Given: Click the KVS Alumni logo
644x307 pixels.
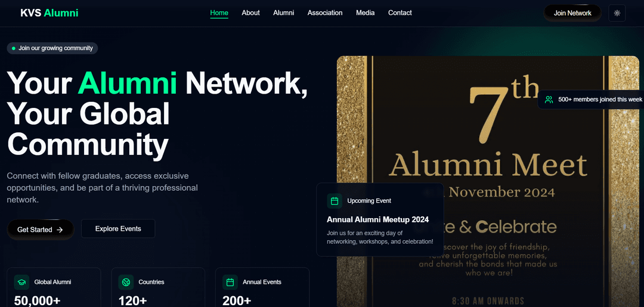Looking at the screenshot, I should pyautogui.click(x=49, y=13).
